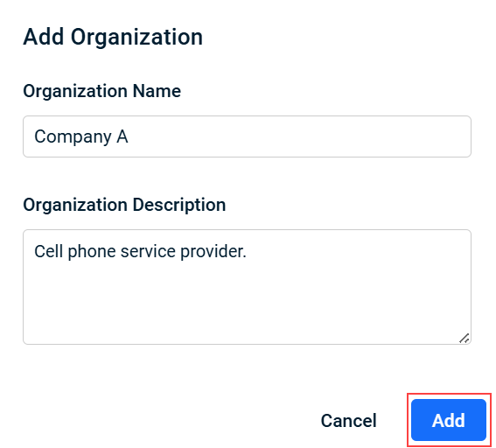
Task: Click the 'Organization Name' label
Action: tap(101, 91)
